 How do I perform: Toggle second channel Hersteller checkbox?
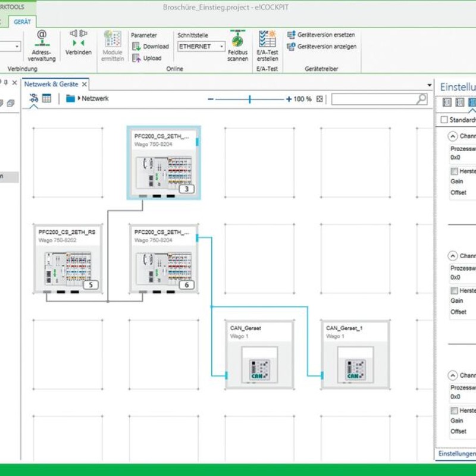(454, 290)
